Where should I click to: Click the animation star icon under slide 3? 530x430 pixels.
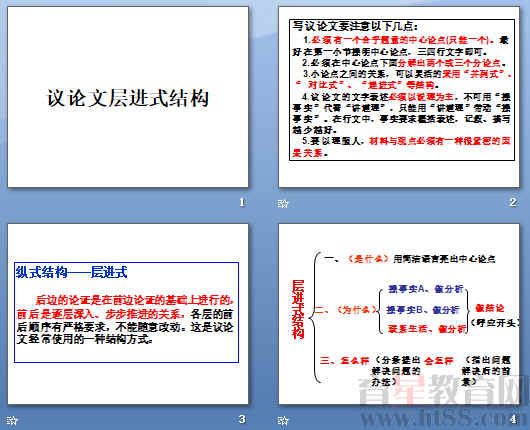pos(12,421)
